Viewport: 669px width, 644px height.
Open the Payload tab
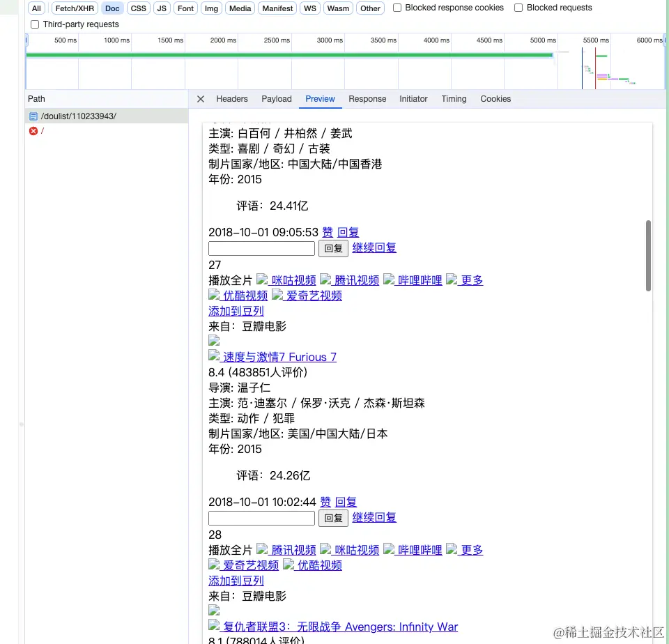pyautogui.click(x=277, y=99)
